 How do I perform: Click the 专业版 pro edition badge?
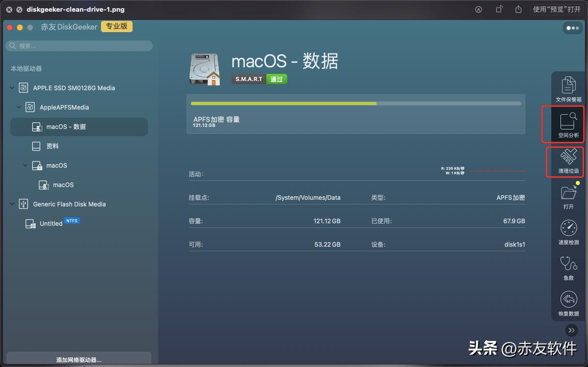pos(117,26)
